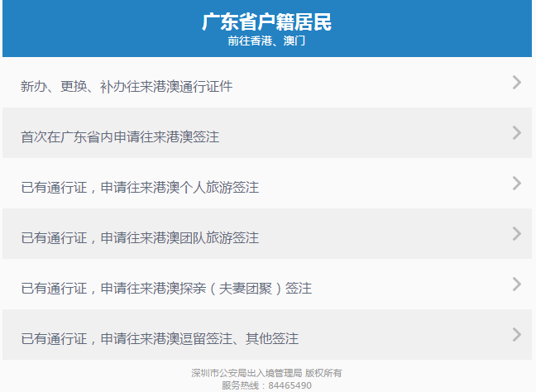This screenshot has height=392, width=536.
Task: Click the chevron for 首次在广东省内申请往来港澳签注
Action: pos(516,132)
